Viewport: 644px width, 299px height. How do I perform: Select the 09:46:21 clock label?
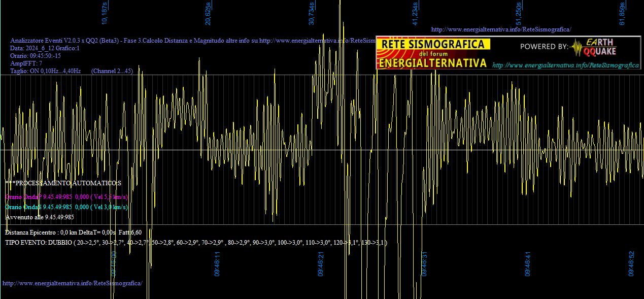coord(321,264)
